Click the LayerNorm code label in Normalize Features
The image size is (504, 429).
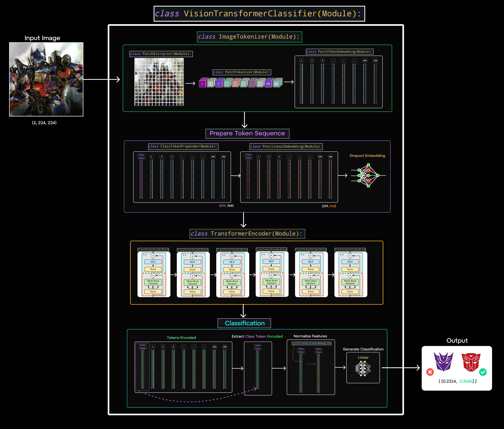[311, 343]
